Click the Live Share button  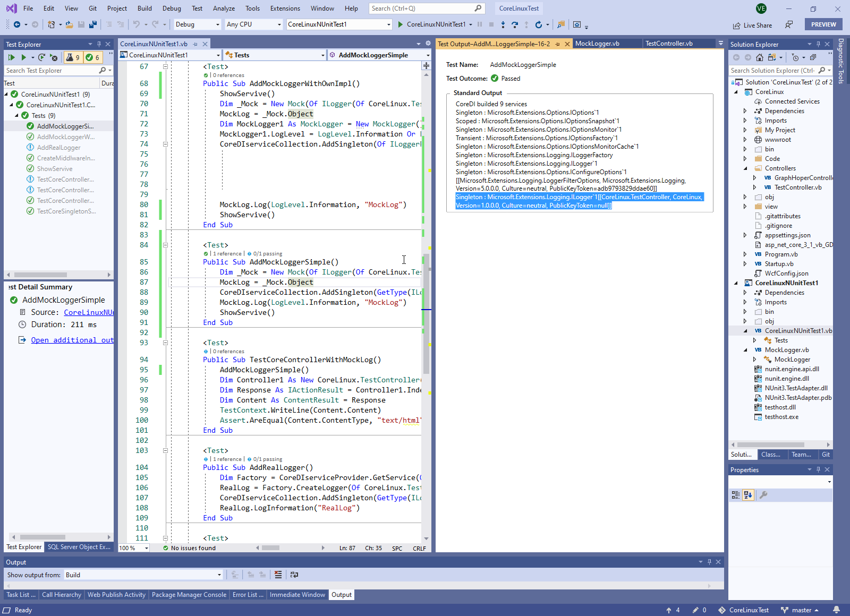pyautogui.click(x=752, y=25)
